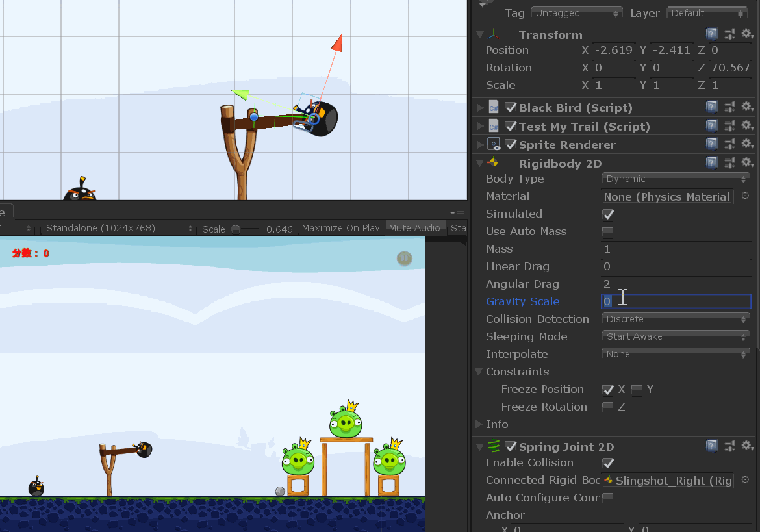Open Test My Trail gear menu
The image size is (760, 532).
(748, 125)
